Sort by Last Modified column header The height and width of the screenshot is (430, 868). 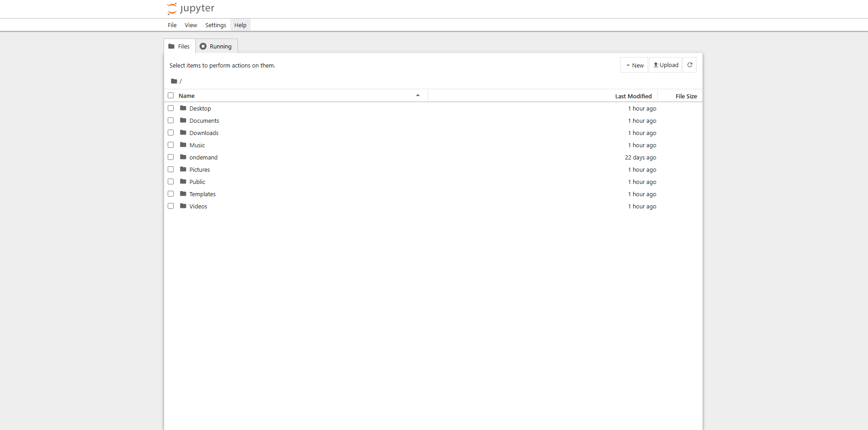tap(633, 96)
